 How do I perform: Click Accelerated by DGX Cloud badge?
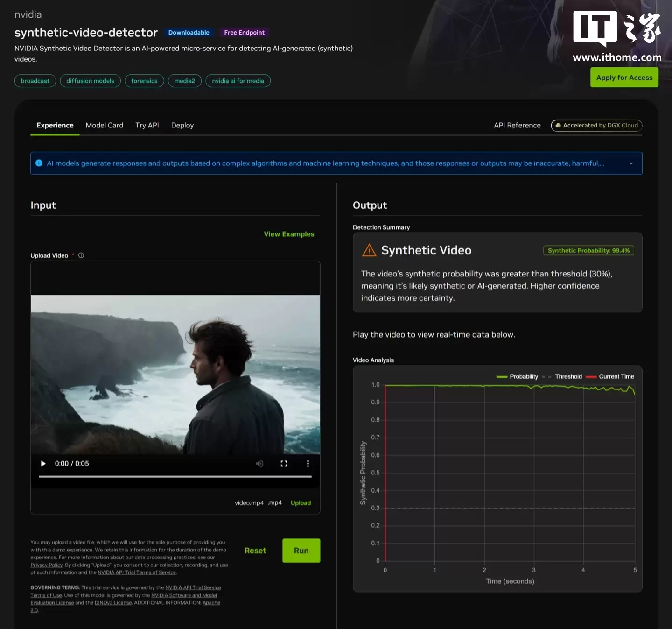tap(596, 126)
